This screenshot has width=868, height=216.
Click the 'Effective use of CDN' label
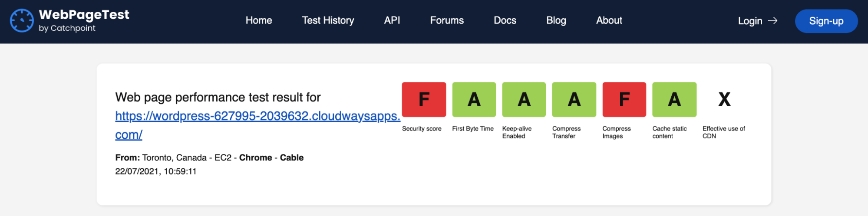tap(724, 132)
